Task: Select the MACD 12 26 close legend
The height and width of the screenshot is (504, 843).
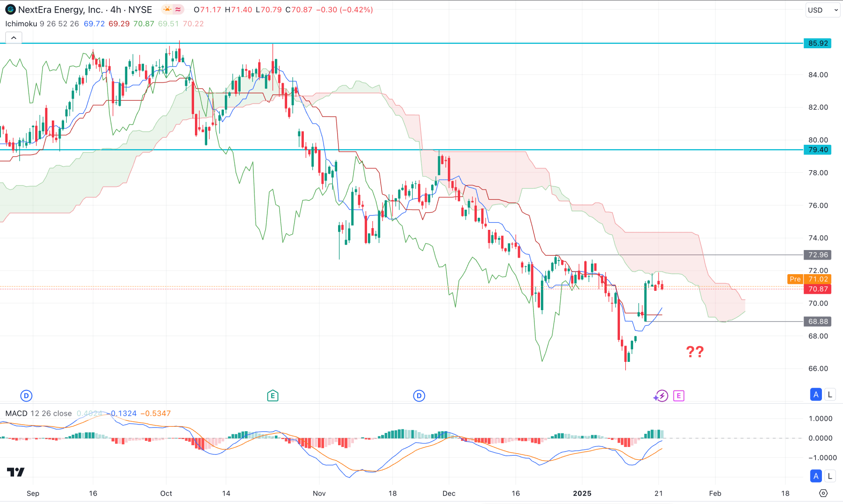Action: click(x=39, y=413)
